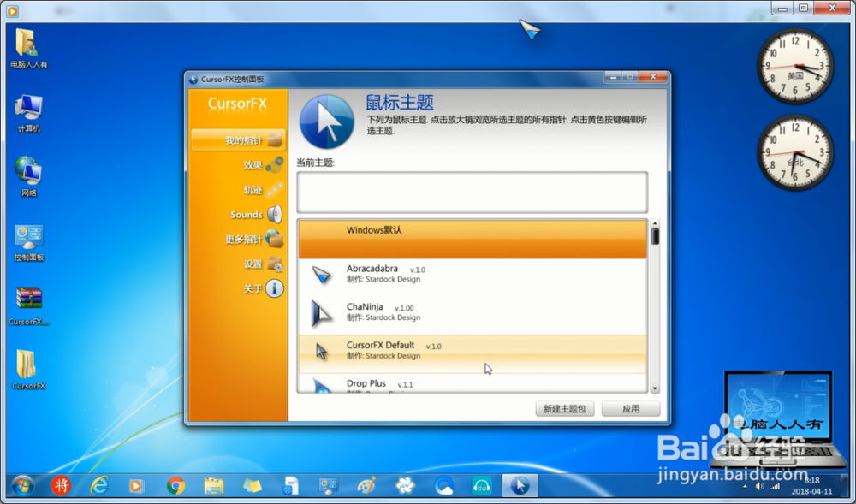Click the volume icon in system tray
Image resolution: width=856 pixels, height=504 pixels.
click(x=759, y=486)
